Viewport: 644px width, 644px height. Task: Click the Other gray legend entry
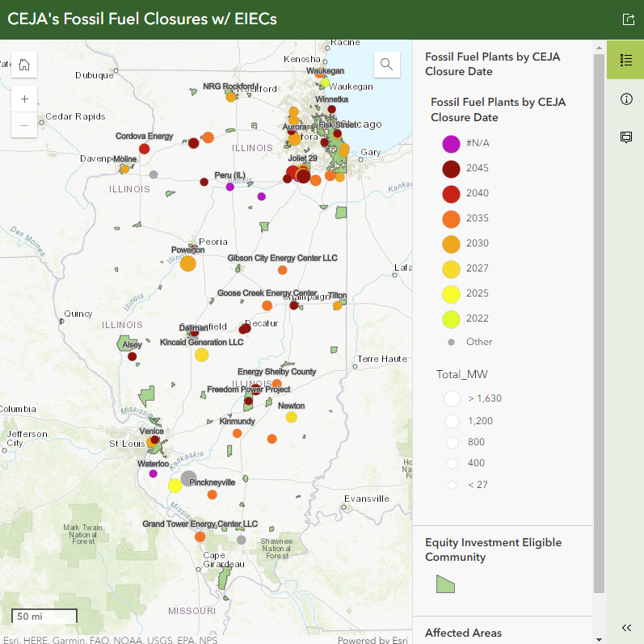479,342
